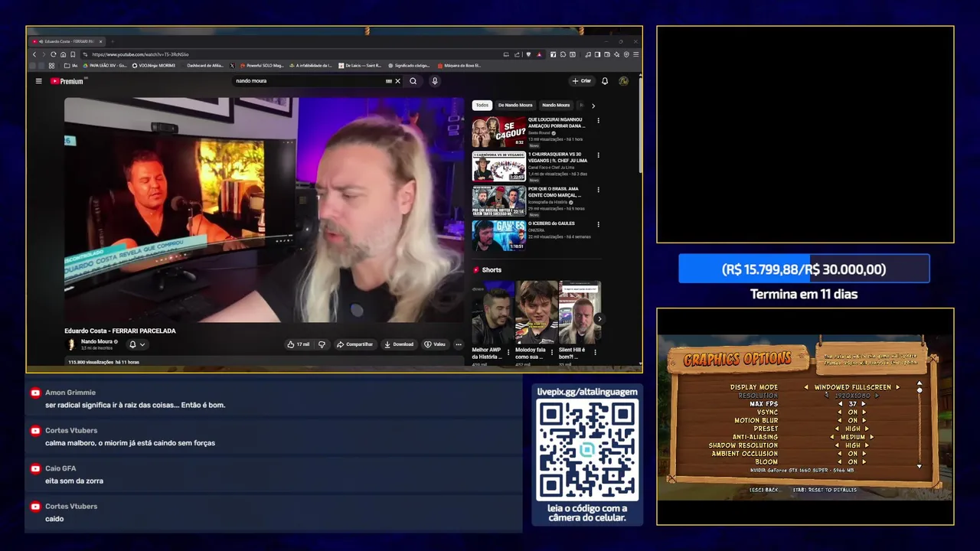Click Compartilhar to share the video
The width and height of the screenshot is (980, 551).
tap(354, 344)
